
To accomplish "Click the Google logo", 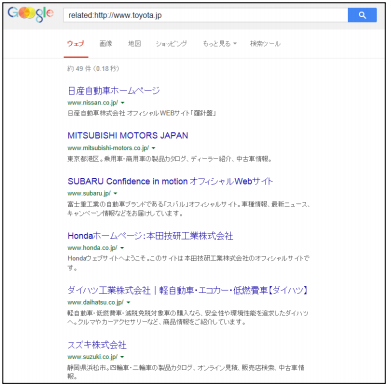I will tap(30, 14).
